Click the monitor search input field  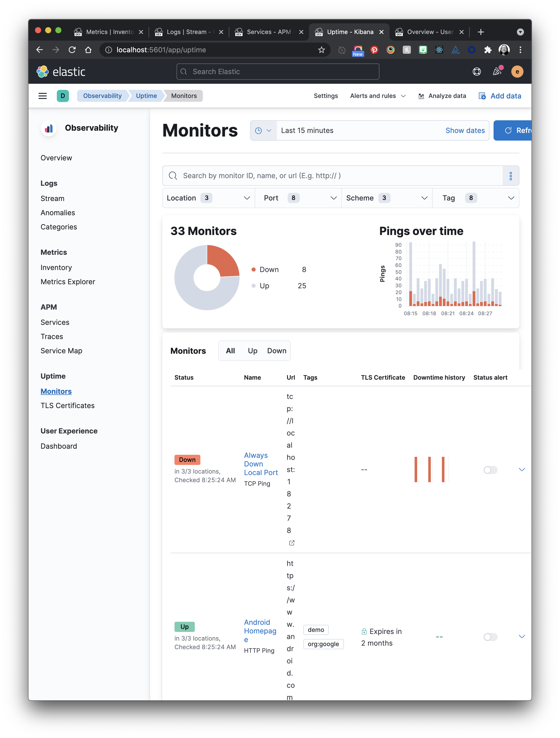[333, 176]
